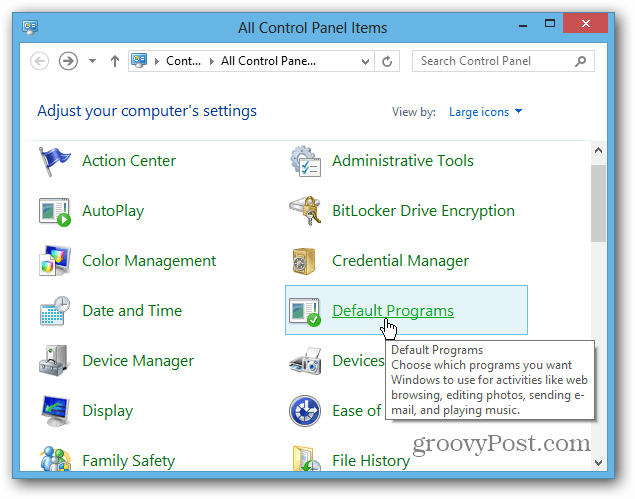The height and width of the screenshot is (499, 635).
Task: Open the BitLocker padlock drive icon
Action: [x=306, y=211]
